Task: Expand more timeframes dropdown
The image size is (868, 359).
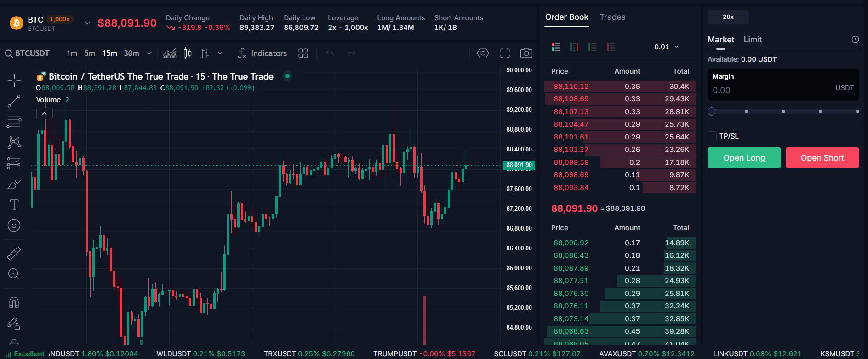Action: [x=149, y=53]
